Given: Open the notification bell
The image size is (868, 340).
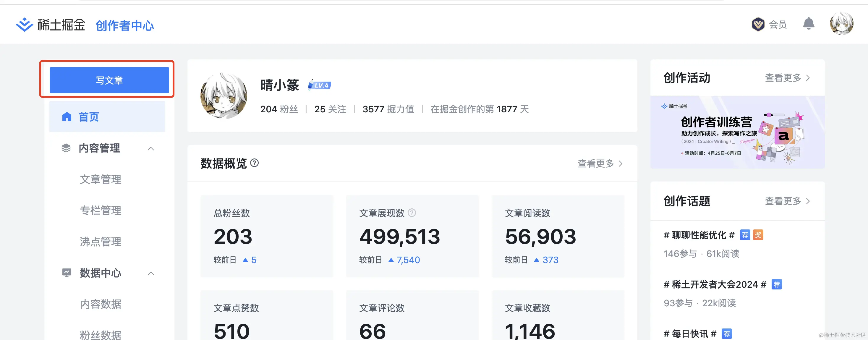Looking at the screenshot, I should [808, 24].
